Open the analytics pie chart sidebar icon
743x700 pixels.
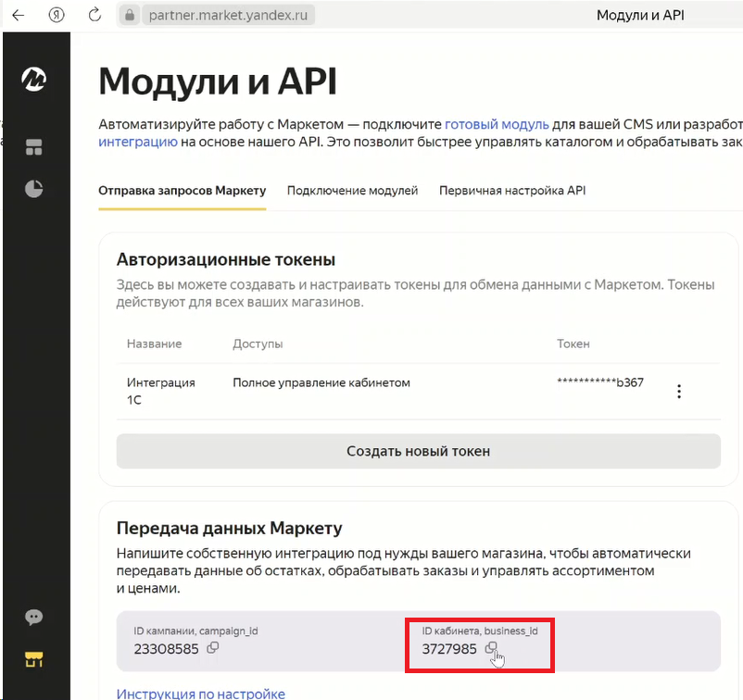coord(33,189)
